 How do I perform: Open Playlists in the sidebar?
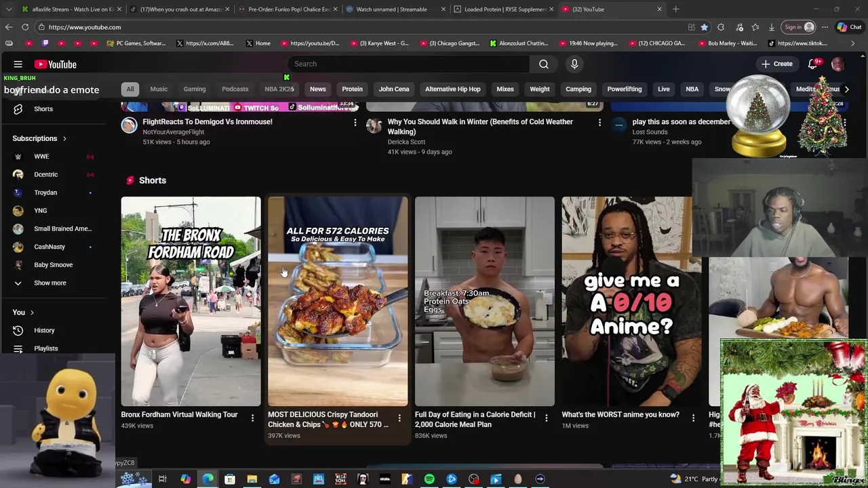tap(46, 348)
